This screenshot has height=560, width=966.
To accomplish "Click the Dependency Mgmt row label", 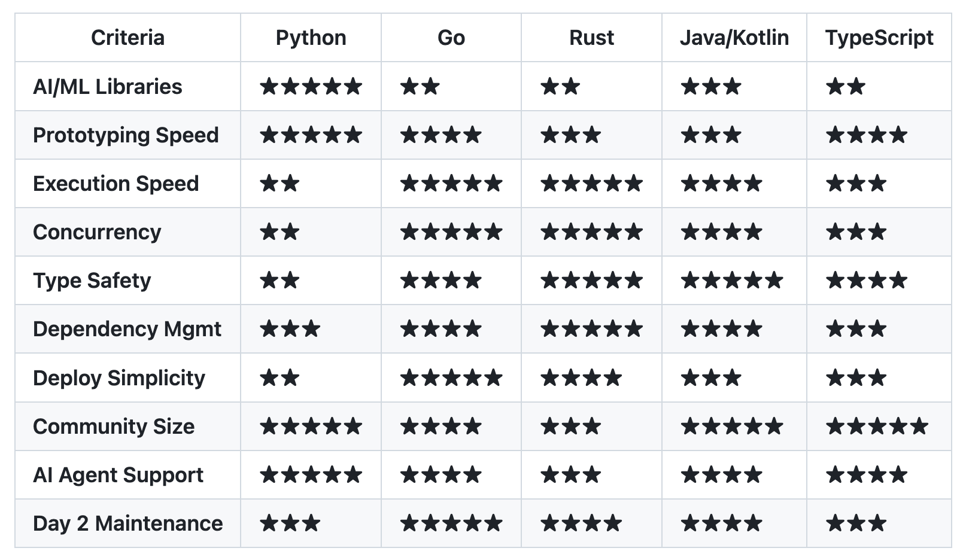I will (127, 329).
